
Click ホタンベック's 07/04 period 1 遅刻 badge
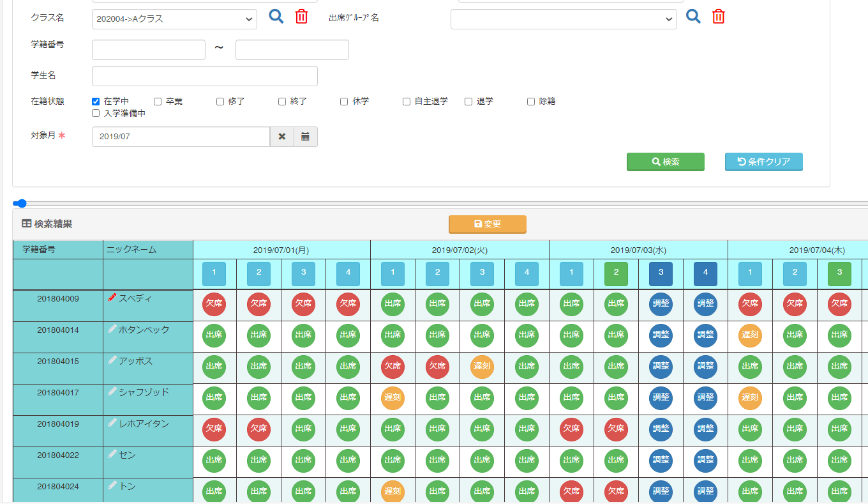(x=751, y=335)
